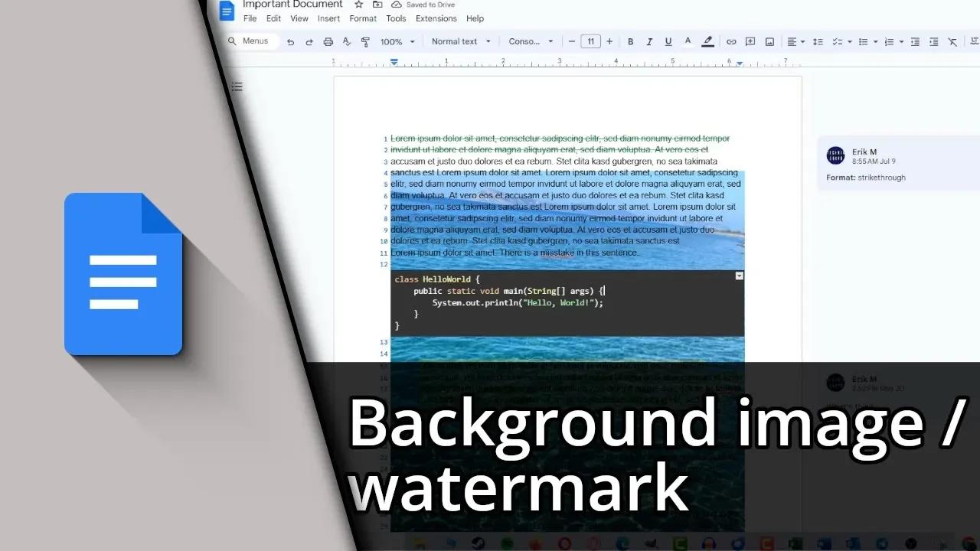Show the document outline
Screen dimensions: 980x551
[x=237, y=86]
